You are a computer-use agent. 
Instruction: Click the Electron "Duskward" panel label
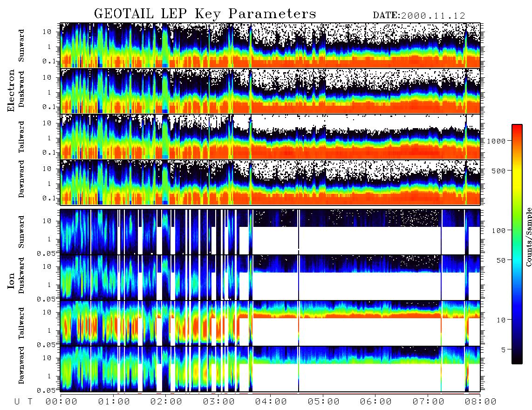click(x=21, y=89)
